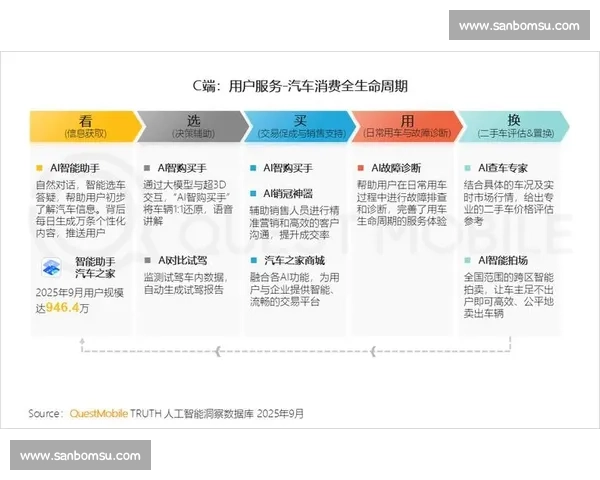This screenshot has width=600, height=480.
Task: Click the title C端：用户服务-汽车消费全生命周期
Action: [x=300, y=86]
